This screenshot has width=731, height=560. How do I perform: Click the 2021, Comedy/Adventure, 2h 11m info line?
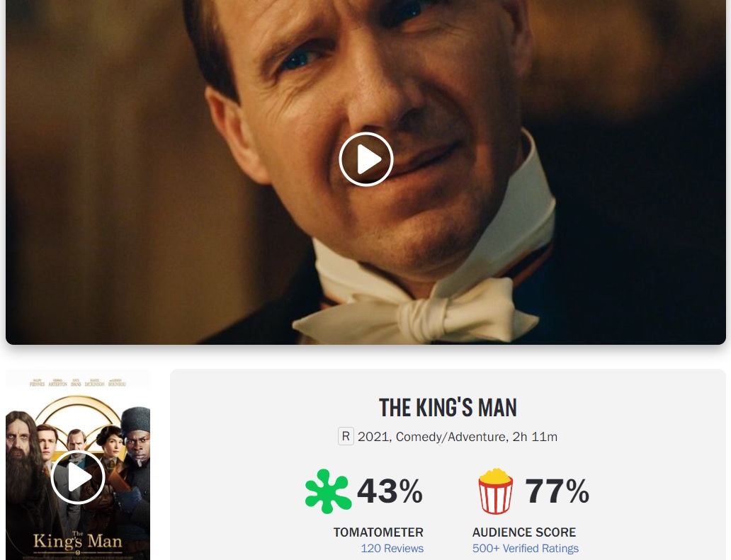pos(458,437)
